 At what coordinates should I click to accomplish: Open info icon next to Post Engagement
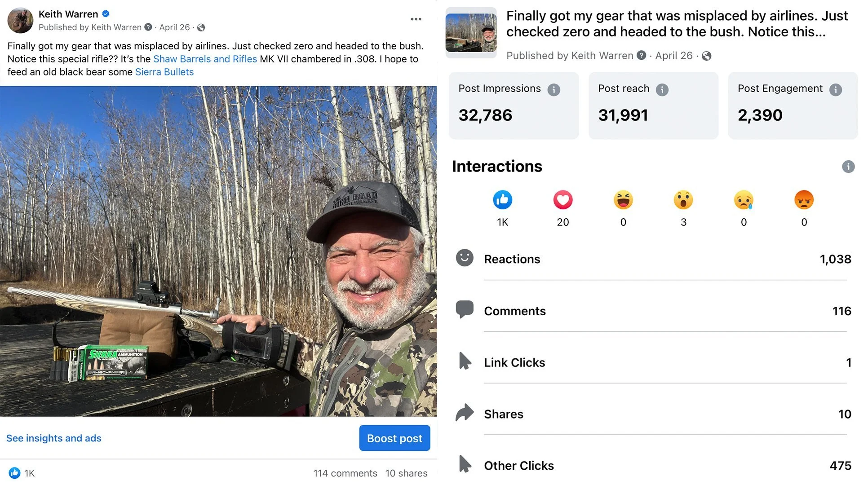point(835,90)
